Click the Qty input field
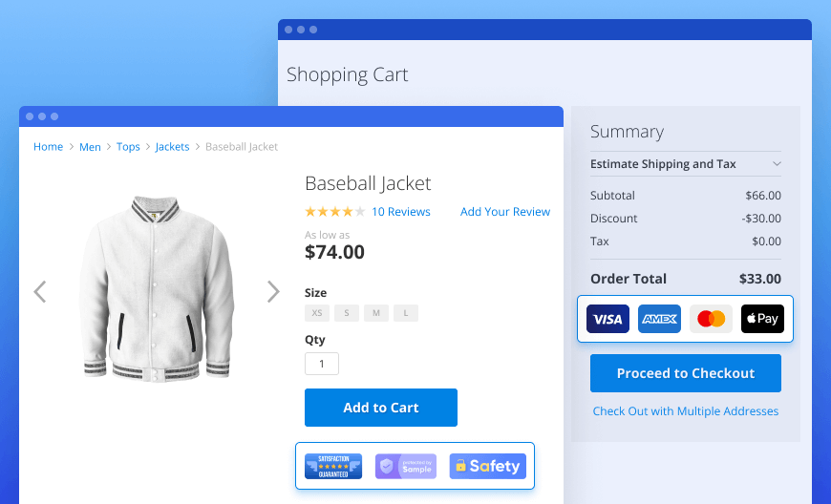 pos(322,364)
